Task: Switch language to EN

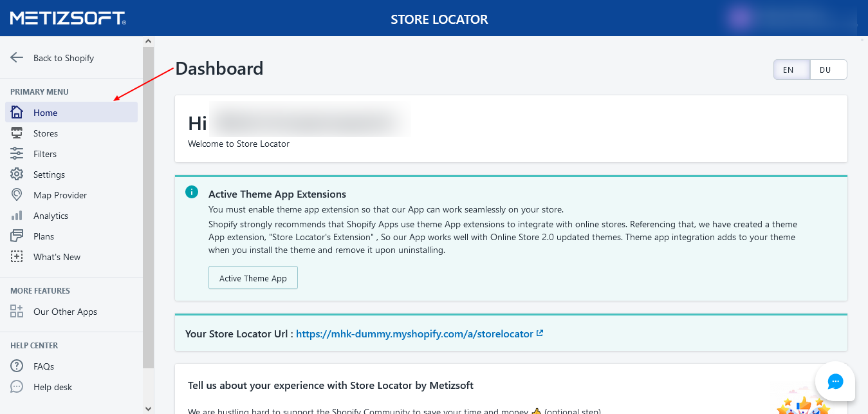Action: (791, 70)
